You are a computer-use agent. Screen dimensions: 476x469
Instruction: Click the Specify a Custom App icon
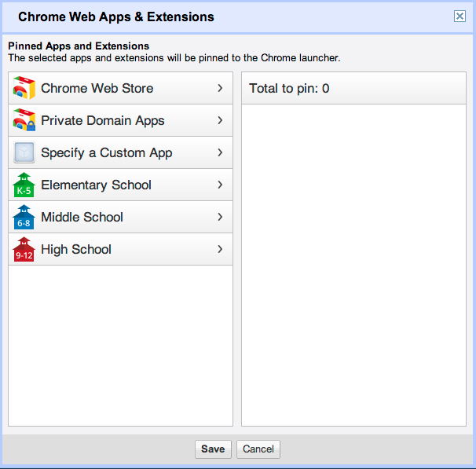pos(24,153)
